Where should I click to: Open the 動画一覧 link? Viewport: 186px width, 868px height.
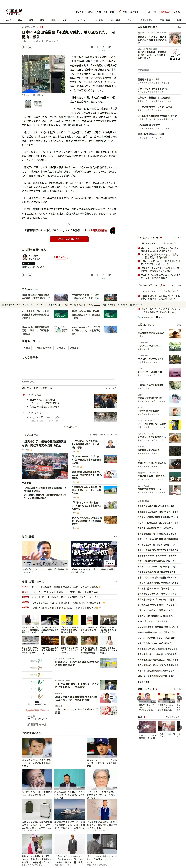tap(177, 689)
